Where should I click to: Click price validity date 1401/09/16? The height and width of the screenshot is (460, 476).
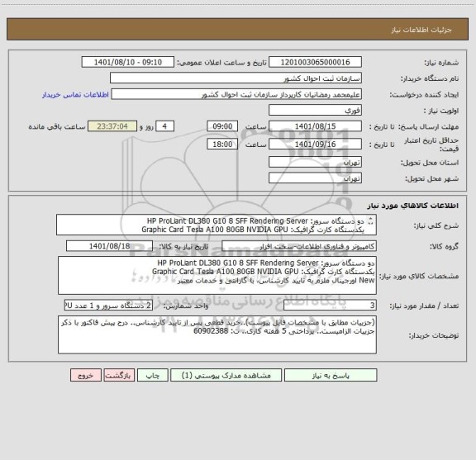[x=315, y=145]
